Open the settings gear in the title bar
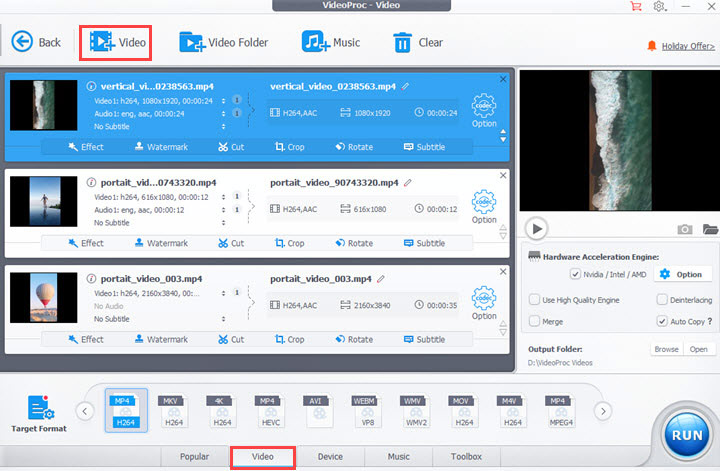This screenshot has height=471, width=720. click(x=659, y=6)
